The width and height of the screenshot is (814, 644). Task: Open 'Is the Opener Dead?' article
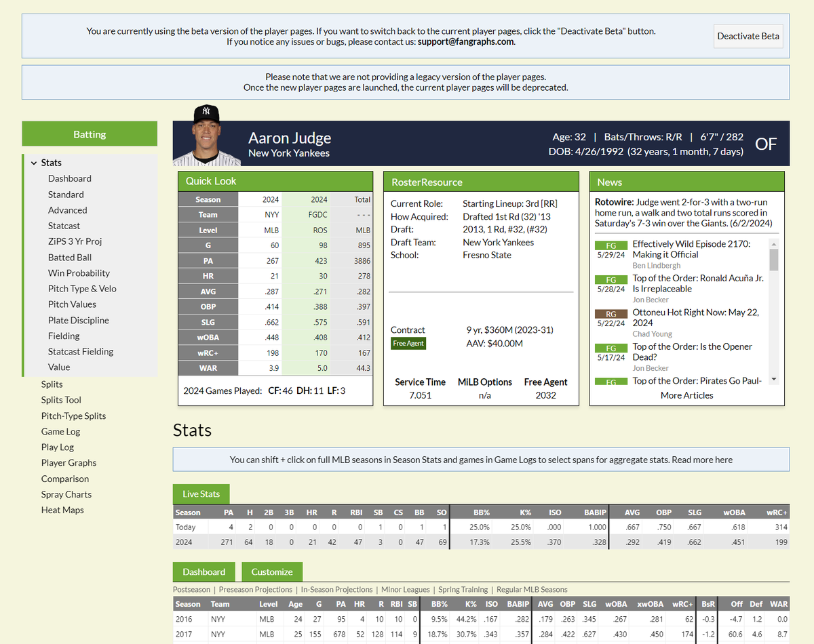pyautogui.click(x=693, y=352)
